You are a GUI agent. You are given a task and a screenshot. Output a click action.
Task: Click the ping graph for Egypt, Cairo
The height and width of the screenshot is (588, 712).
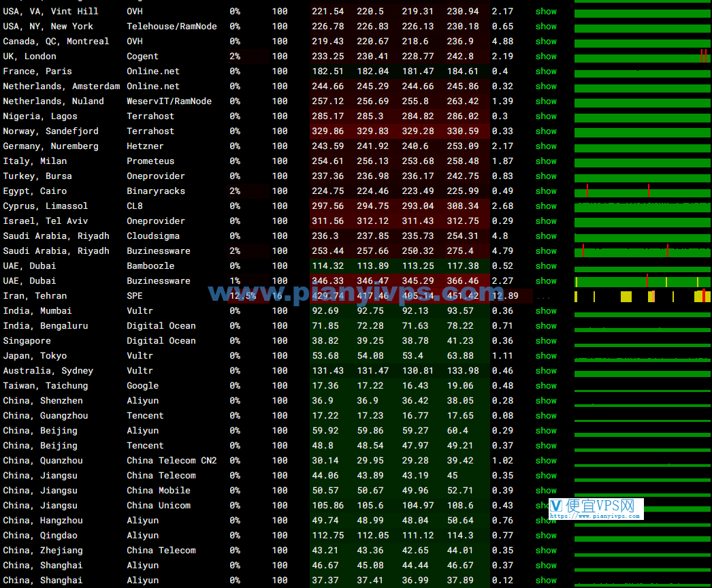tap(643, 191)
